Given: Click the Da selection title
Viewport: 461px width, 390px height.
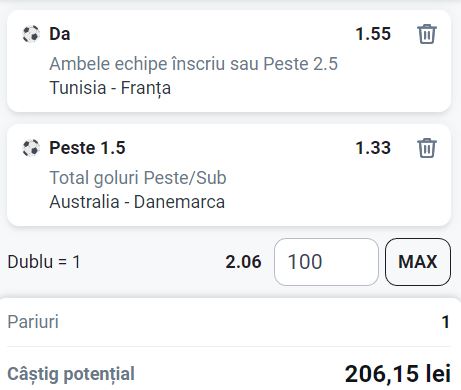Looking at the screenshot, I should click(60, 34).
